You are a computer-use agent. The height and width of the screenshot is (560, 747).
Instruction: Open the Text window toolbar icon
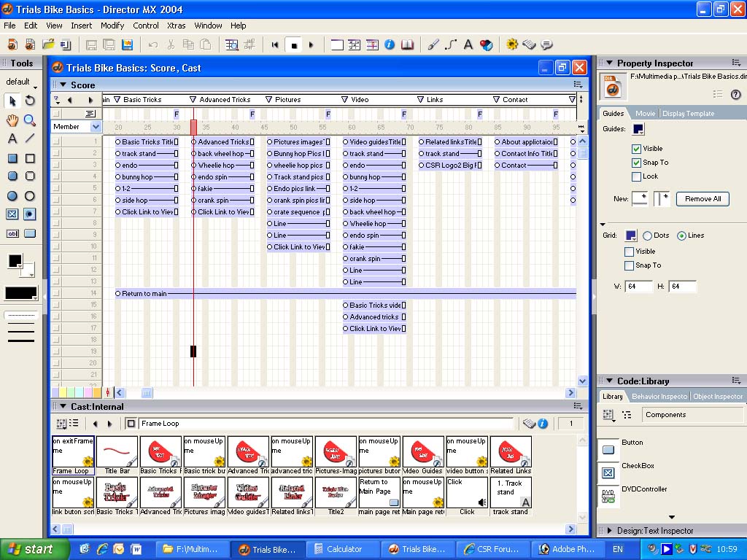tap(468, 44)
